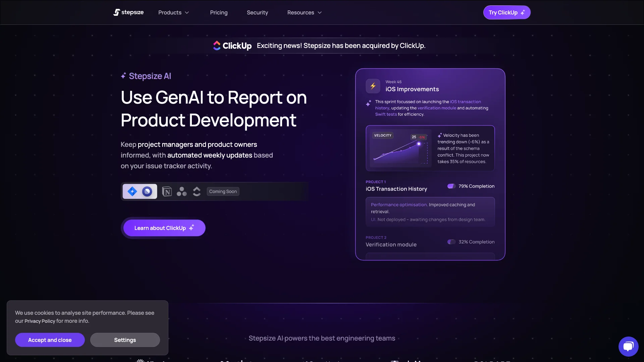This screenshot has width=644, height=362.
Task: Expand the Resources dropdown menu
Action: [304, 12]
